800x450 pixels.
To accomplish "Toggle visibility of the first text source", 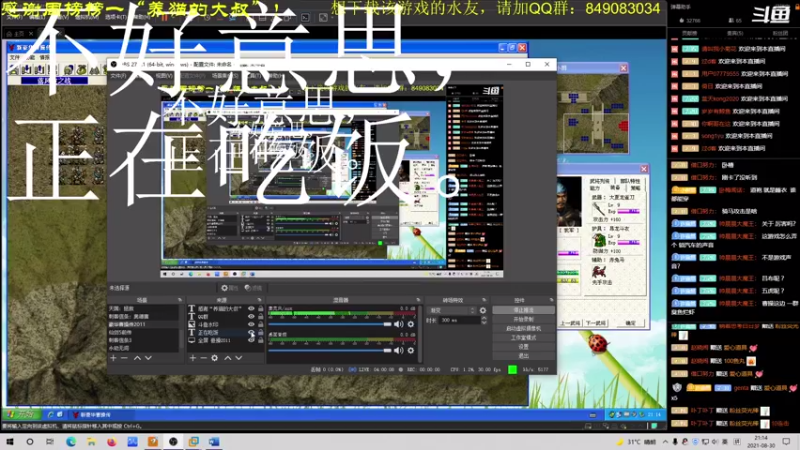I will 251,309.
